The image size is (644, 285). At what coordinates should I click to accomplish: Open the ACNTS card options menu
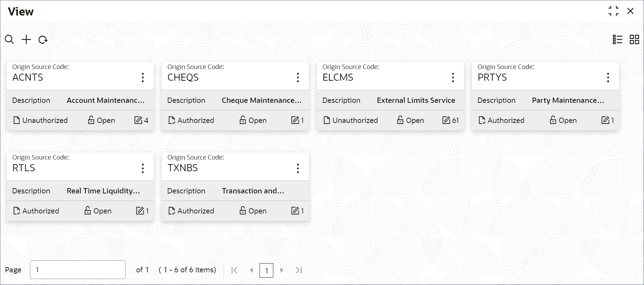click(143, 78)
